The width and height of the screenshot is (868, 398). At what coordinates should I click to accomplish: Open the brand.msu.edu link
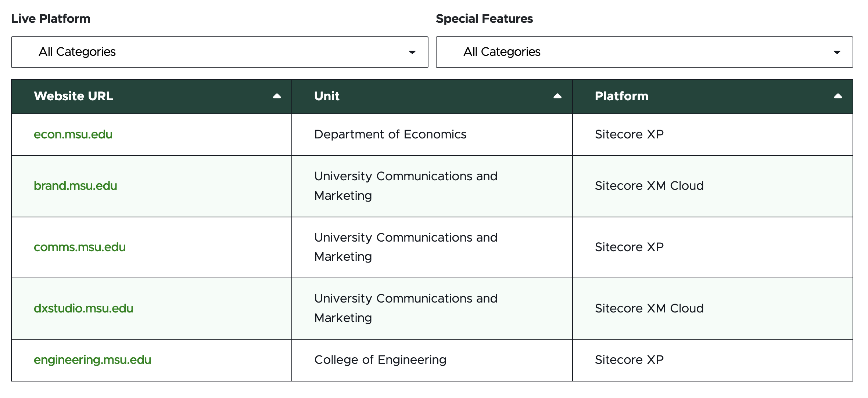pyautogui.click(x=75, y=186)
